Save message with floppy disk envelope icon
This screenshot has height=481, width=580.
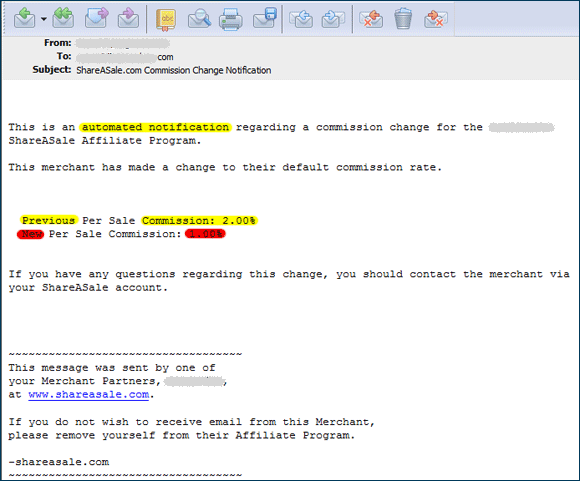pos(265,18)
